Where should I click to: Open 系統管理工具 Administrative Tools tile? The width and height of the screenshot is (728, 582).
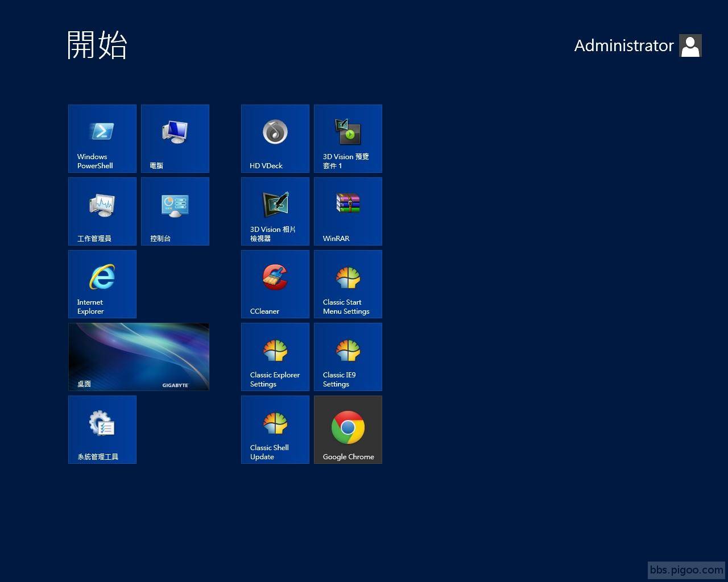[102, 430]
